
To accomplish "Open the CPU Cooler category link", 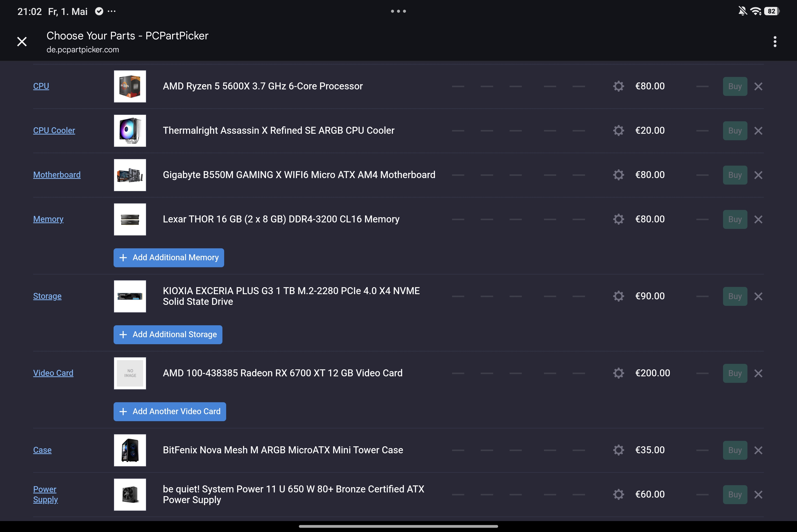I will point(54,131).
